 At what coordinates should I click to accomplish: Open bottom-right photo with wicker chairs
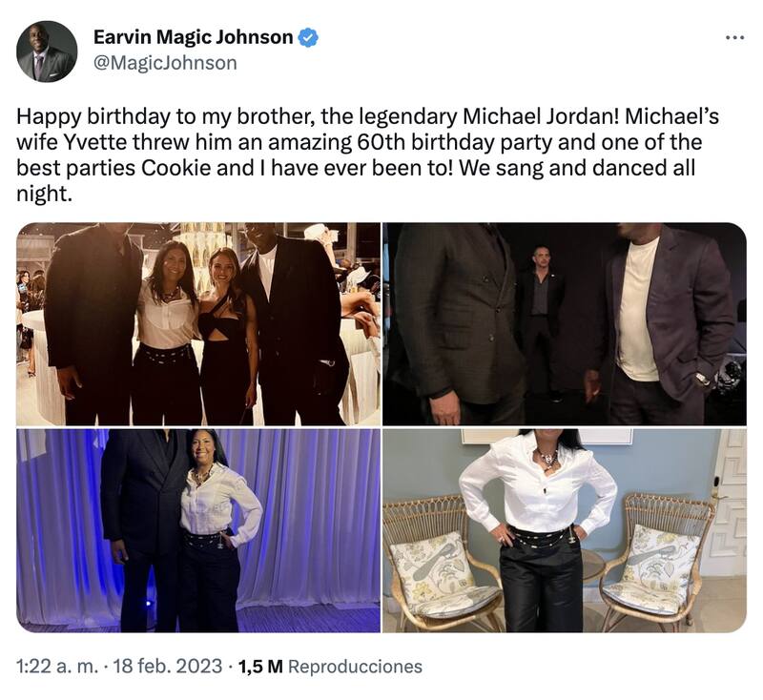pyautogui.click(x=565, y=530)
